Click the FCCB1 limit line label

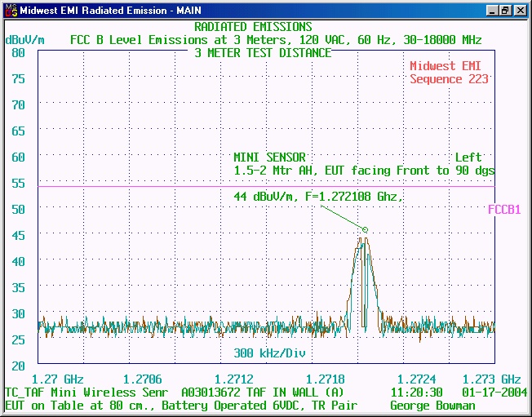pyautogui.click(x=504, y=210)
